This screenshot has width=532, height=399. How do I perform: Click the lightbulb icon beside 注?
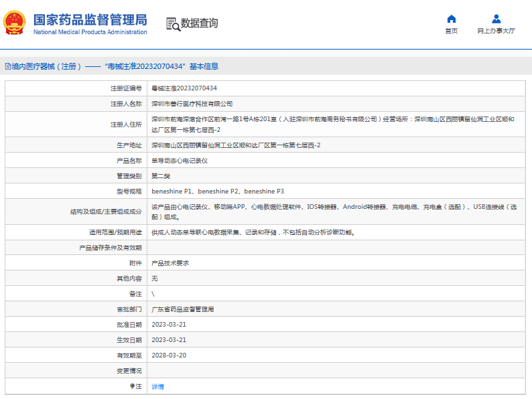[x=132, y=386]
